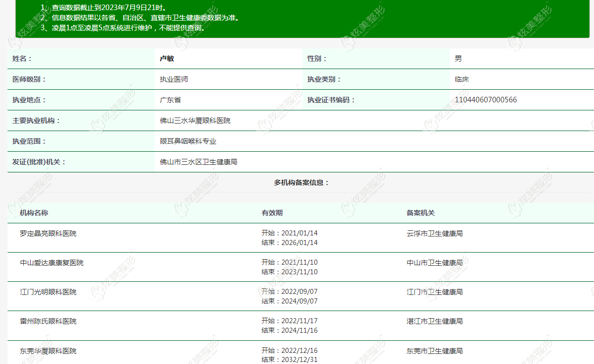
Task: Click the 有效期 column header
Action: [x=272, y=213]
